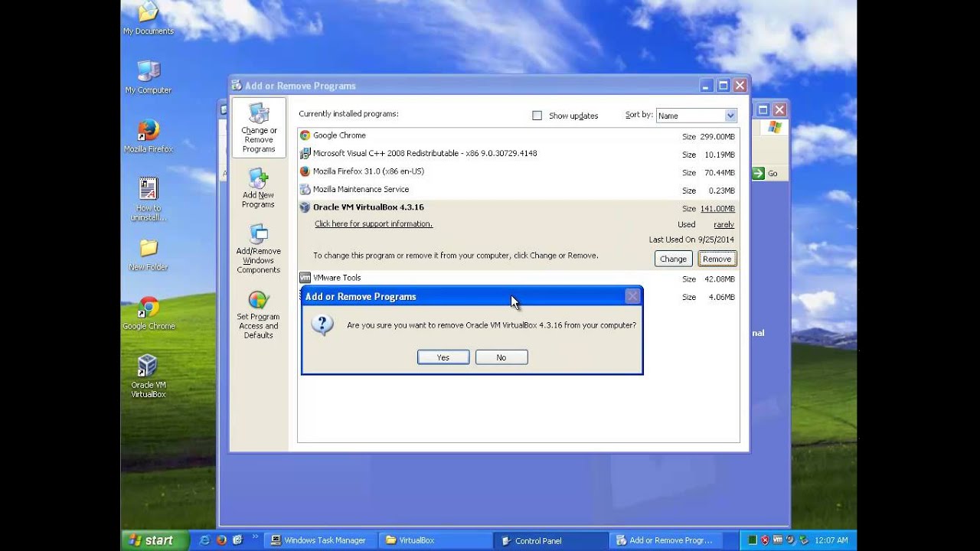Launch Internet Explorer from Quick Launch
Viewport: 980px width, 551px height.
(x=204, y=540)
